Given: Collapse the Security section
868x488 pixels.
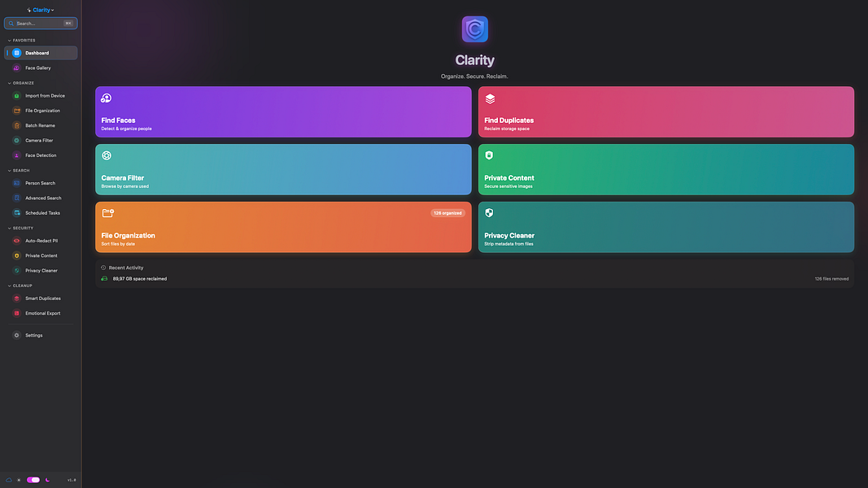Looking at the screenshot, I should (x=20, y=228).
